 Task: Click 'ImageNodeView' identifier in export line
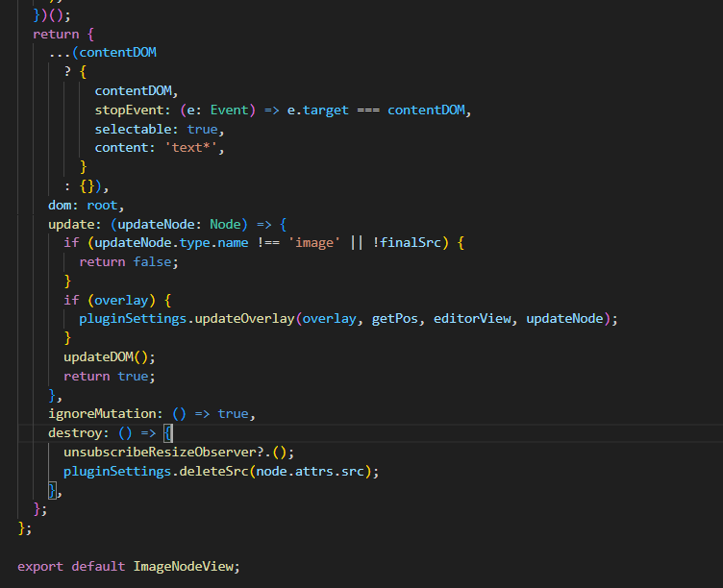point(183,567)
